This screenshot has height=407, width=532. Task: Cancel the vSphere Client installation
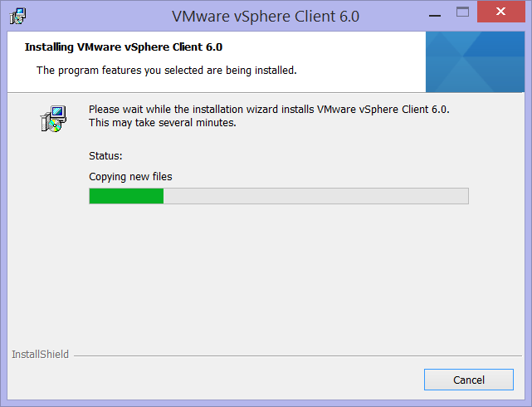pyautogui.click(x=469, y=380)
